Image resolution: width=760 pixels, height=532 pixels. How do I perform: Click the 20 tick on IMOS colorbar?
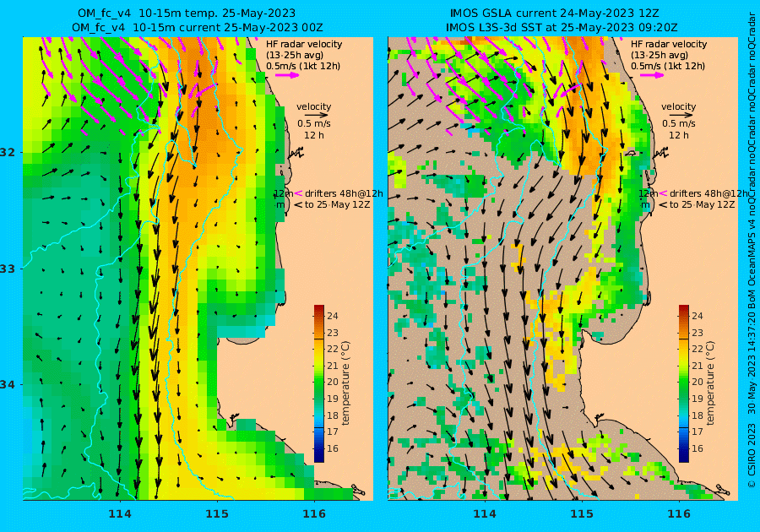(697, 382)
